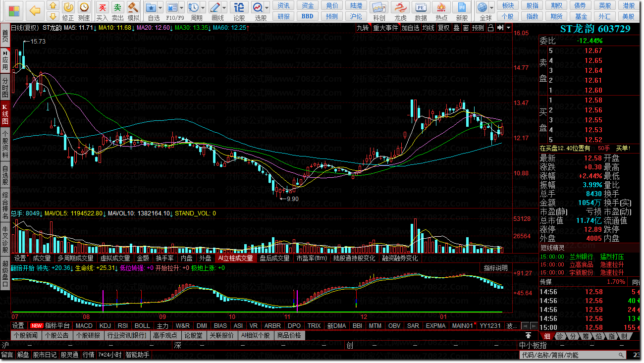
Task: Toggle 预测 forecast above chart
Action: [x=478, y=28]
